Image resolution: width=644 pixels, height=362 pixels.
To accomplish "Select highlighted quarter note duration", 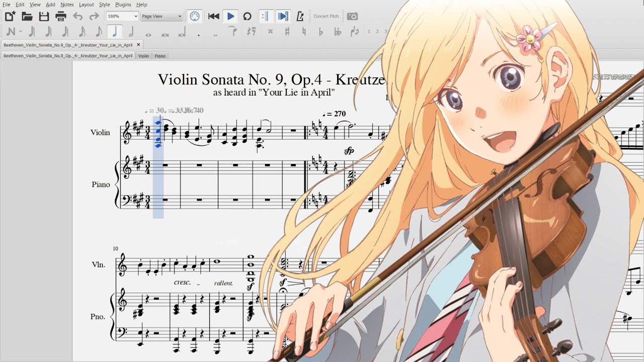I will (115, 32).
